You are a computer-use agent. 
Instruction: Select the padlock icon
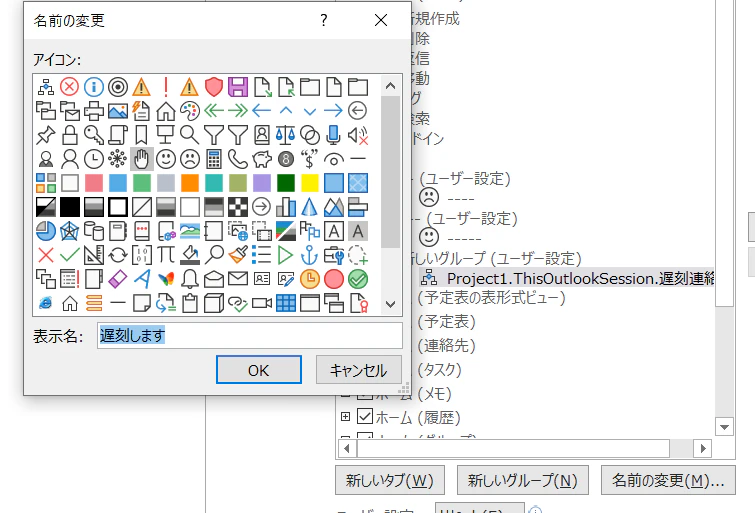click(69, 135)
